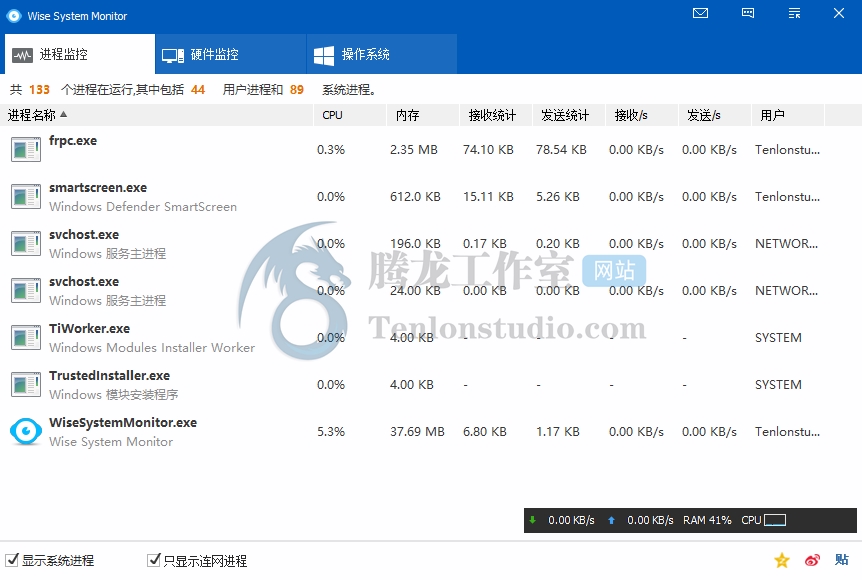862x580 pixels.
Task: Share via the red Weibo icon
Action: click(812, 560)
